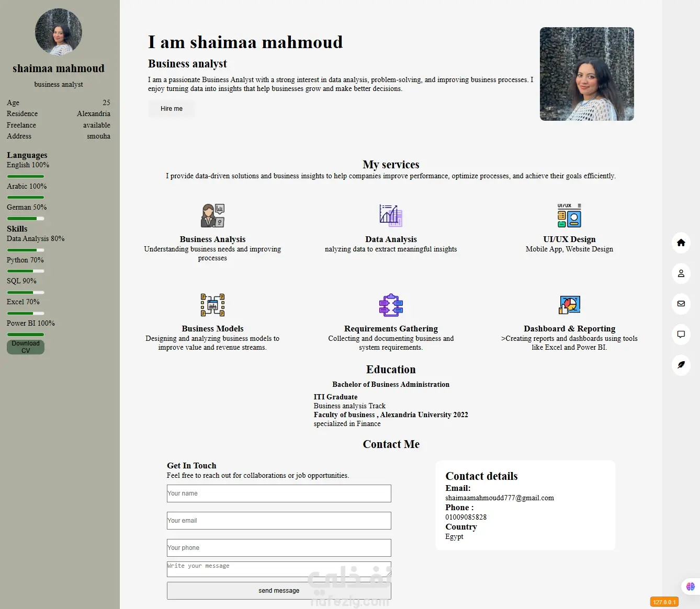This screenshot has width=700, height=609.
Task: Focus the Your name field
Action: pos(279,493)
